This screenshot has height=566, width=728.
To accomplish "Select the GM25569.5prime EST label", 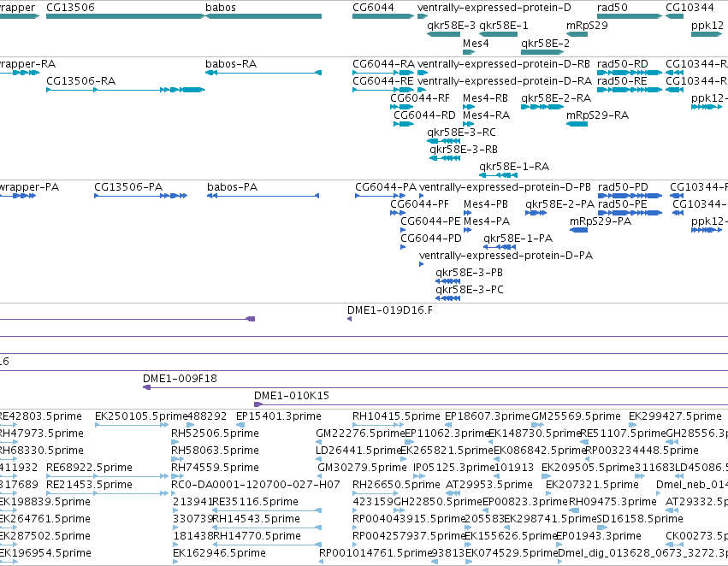I will coord(577,416).
